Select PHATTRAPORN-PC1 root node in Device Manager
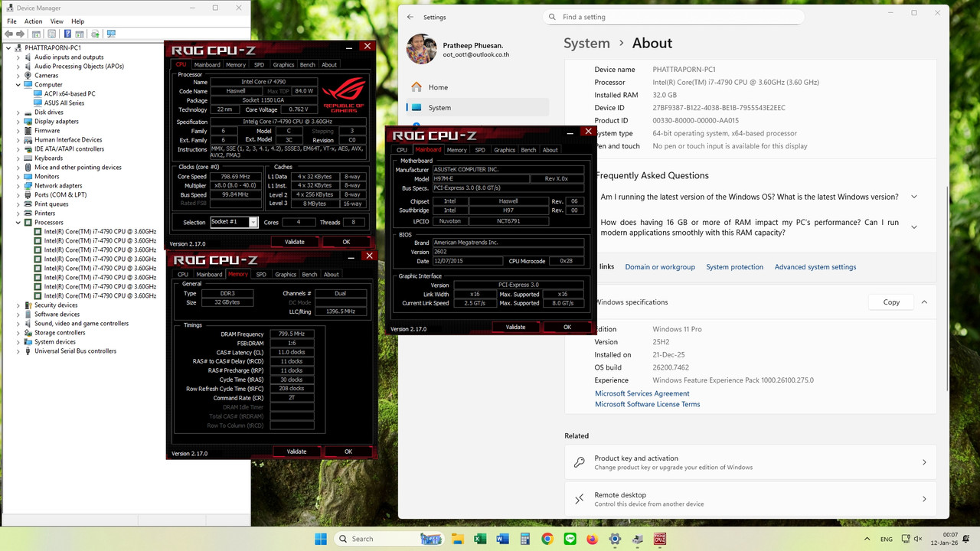Viewport: 980px width, 551px height. pos(53,48)
